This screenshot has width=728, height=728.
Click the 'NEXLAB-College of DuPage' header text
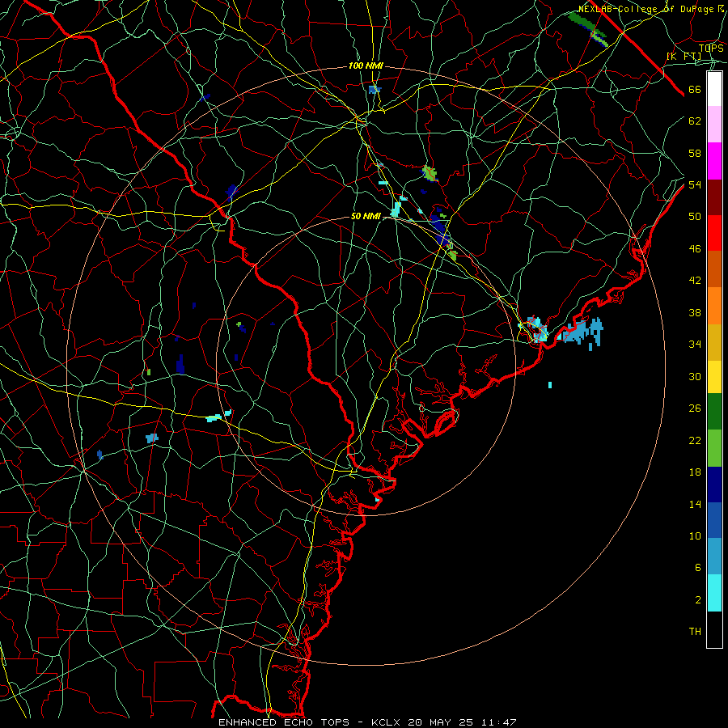pyautogui.click(x=648, y=9)
